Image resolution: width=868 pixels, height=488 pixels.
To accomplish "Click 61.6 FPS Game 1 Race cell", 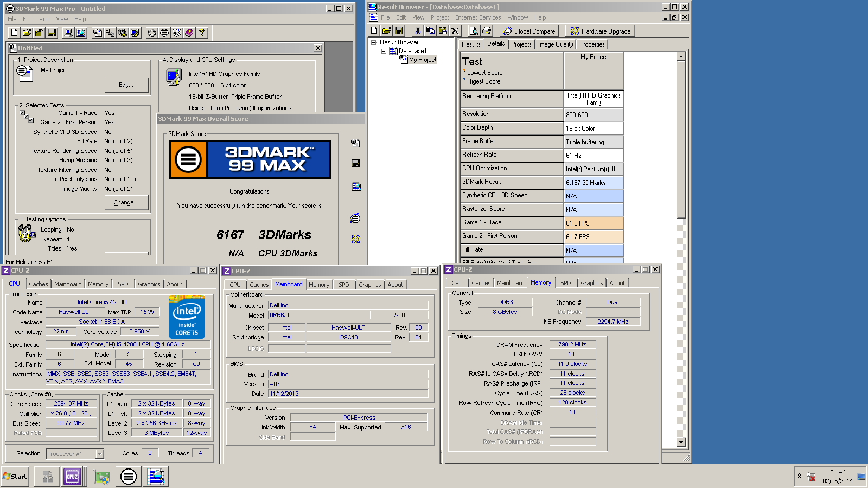I will pos(594,223).
